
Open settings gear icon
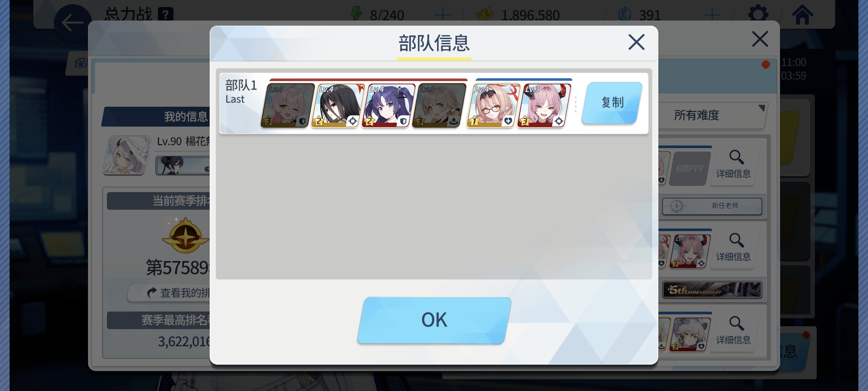[x=758, y=15]
